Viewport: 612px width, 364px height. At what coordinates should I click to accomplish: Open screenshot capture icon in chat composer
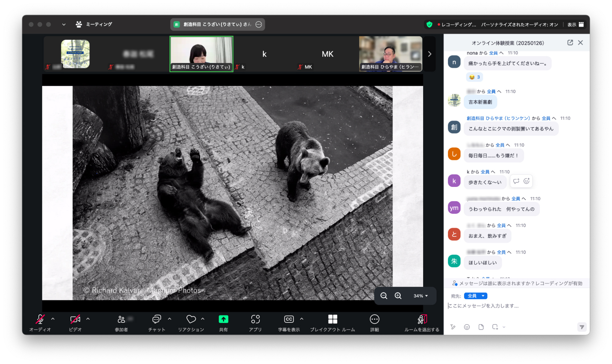(x=495, y=327)
